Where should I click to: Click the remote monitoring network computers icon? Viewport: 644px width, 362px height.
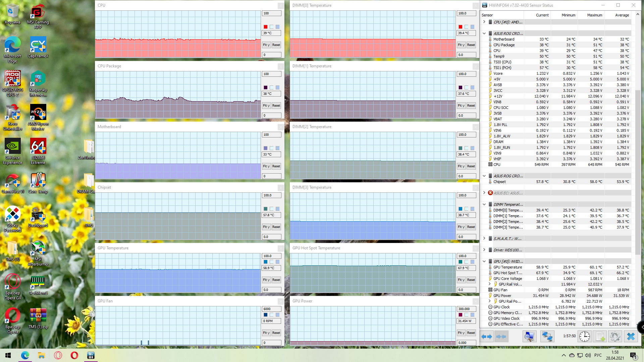[x=547, y=336]
